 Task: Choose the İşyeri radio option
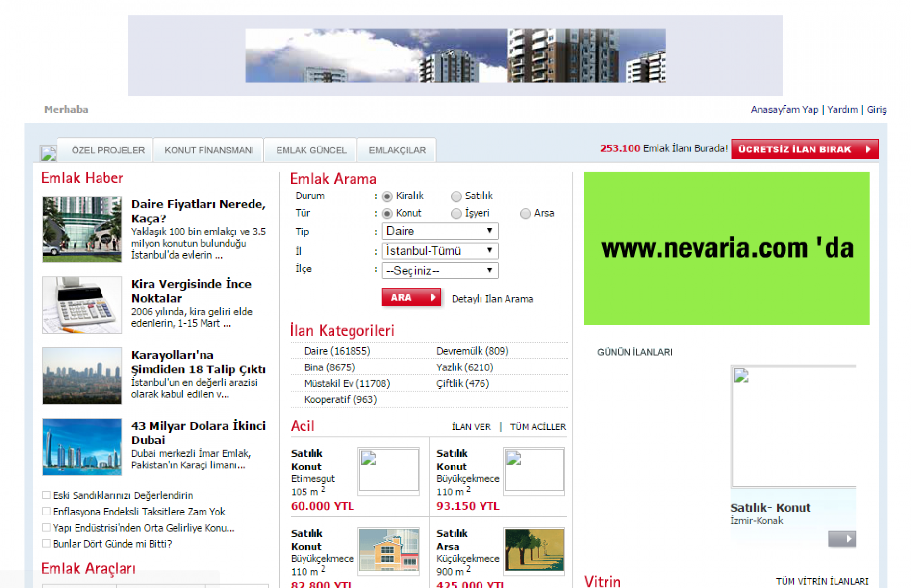point(456,214)
